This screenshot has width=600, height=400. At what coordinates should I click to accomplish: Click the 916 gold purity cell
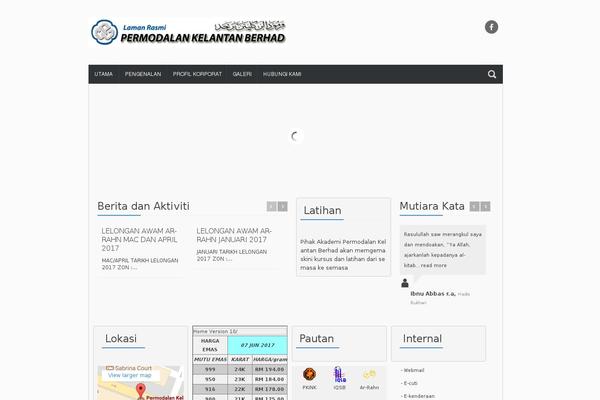[210, 389]
